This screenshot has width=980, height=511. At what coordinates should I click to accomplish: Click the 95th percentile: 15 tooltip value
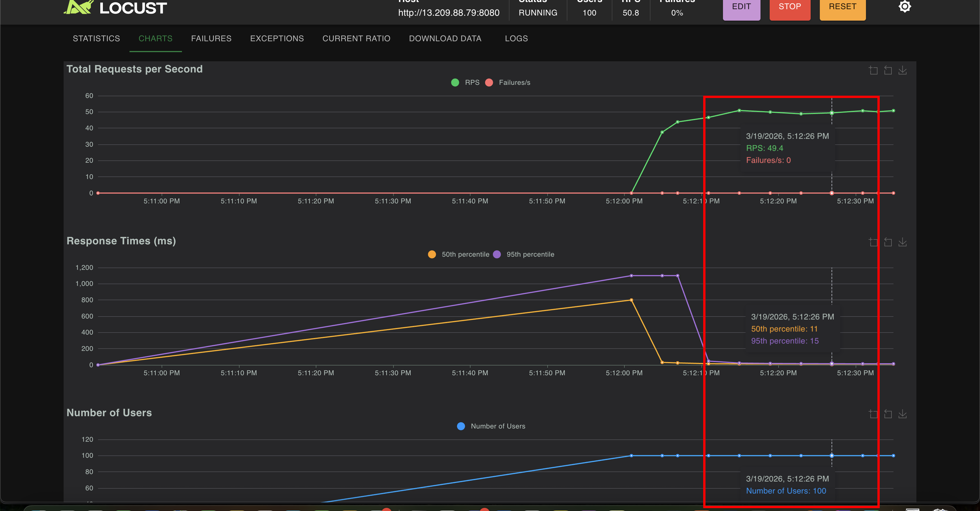[x=785, y=341]
